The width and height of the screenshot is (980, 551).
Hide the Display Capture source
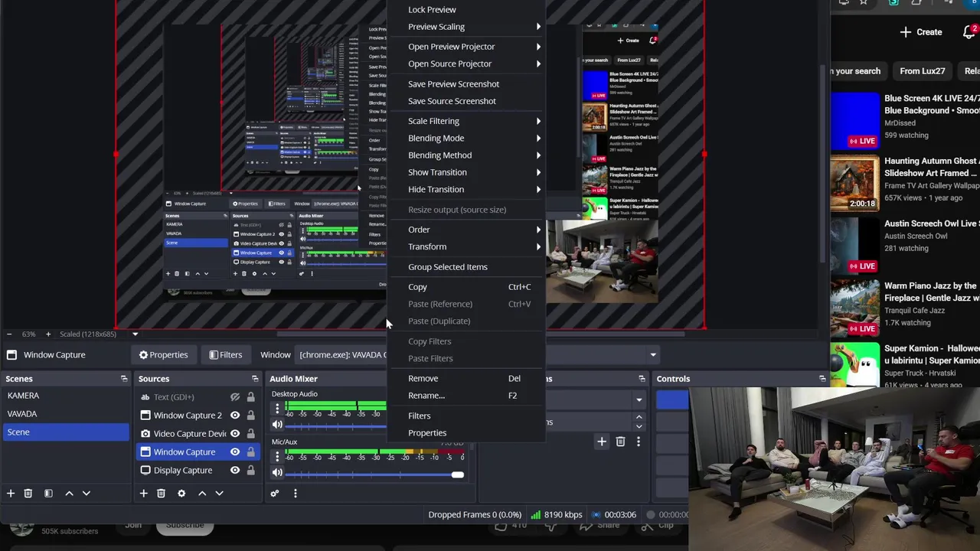[x=235, y=471]
